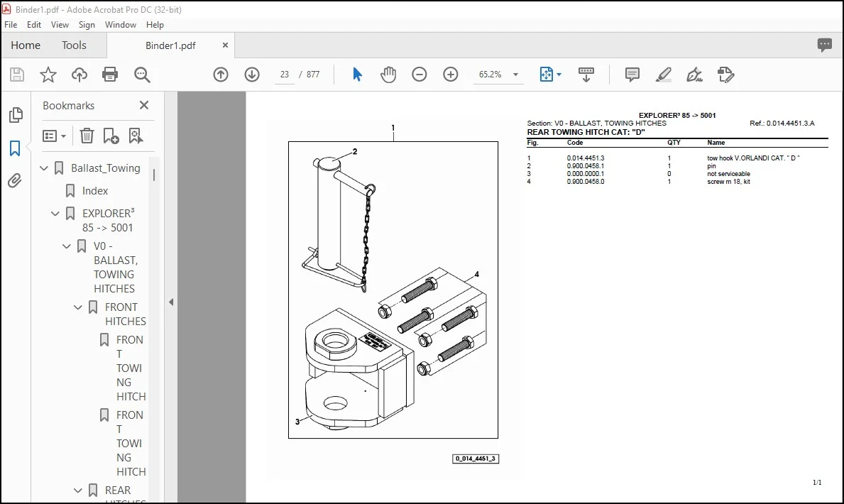
Task: Open first FRONT TOWING HITCH bookmark
Action: coord(131,368)
